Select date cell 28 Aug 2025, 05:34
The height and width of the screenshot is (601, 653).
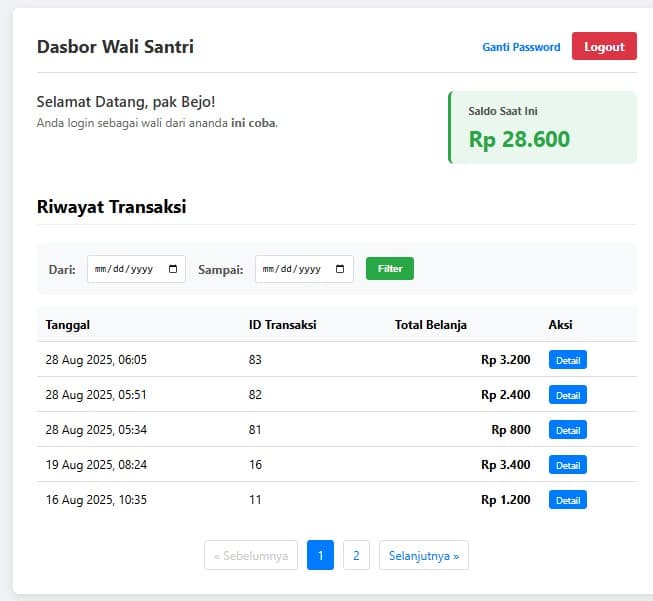[x=96, y=430]
